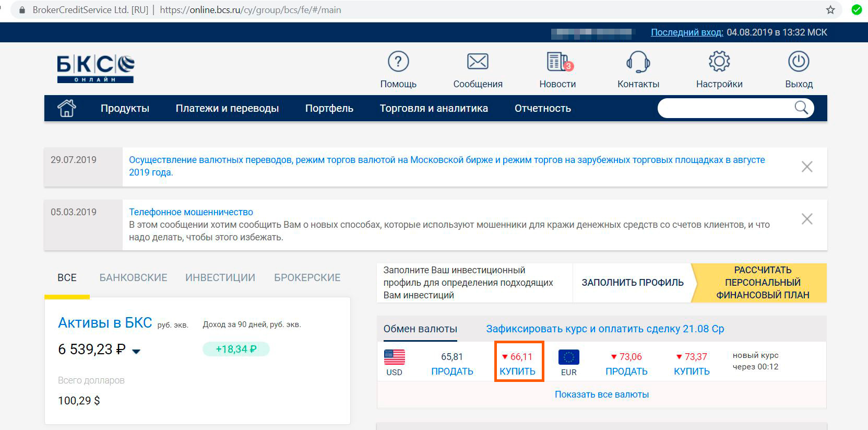
Task: Open the currency transfers news link
Action: tap(447, 166)
